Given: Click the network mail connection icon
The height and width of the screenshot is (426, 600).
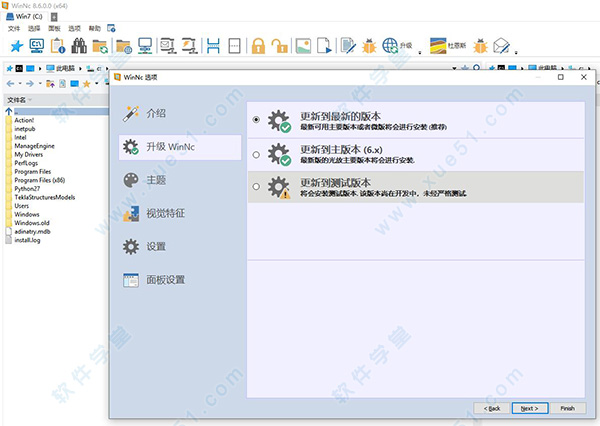Looking at the screenshot, I should (168, 46).
